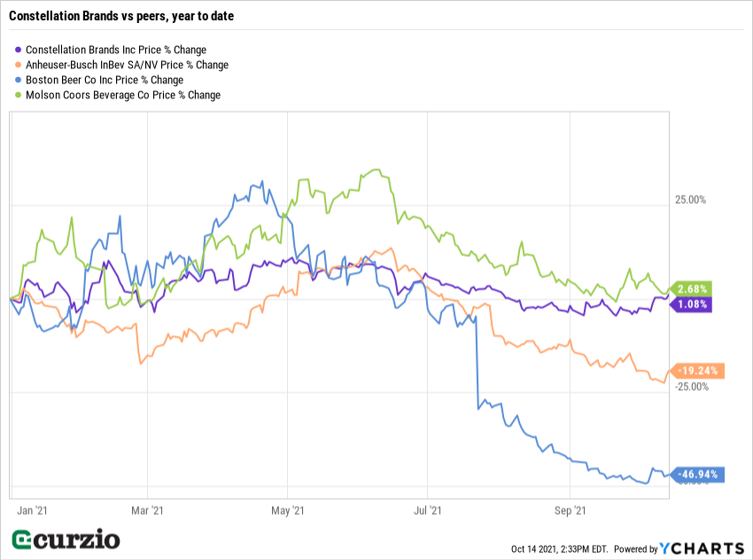This screenshot has height=560, width=753.
Task: Click the Oct 14 2021 timestamp
Action: [559, 549]
